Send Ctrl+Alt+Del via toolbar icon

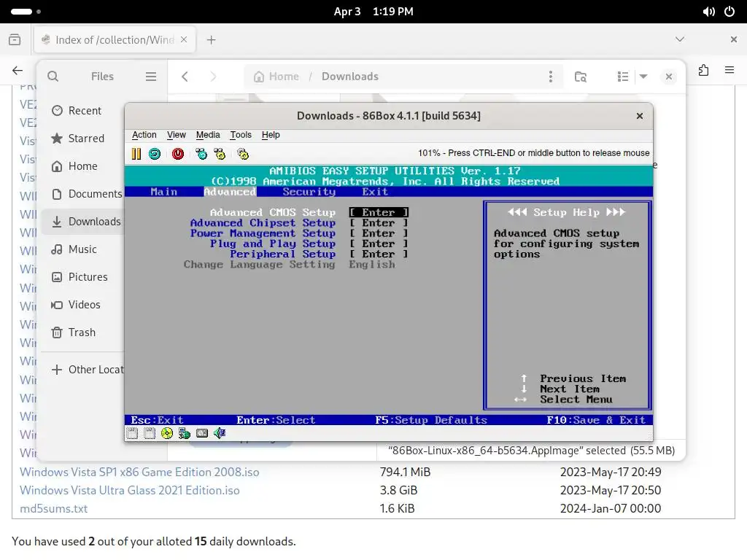tap(201, 154)
